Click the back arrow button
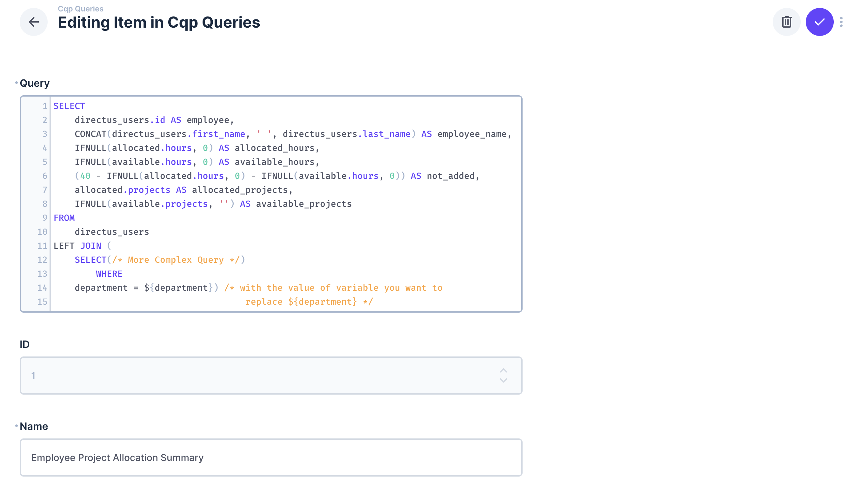Viewport: 868px width, 488px height. [x=33, y=22]
